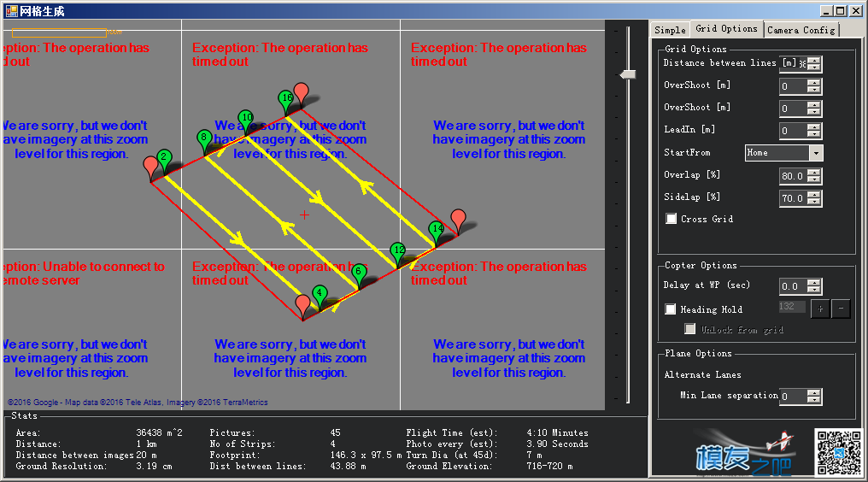Image resolution: width=868 pixels, height=482 pixels.
Task: Click the Alternate Lanes label
Action: pos(702,374)
